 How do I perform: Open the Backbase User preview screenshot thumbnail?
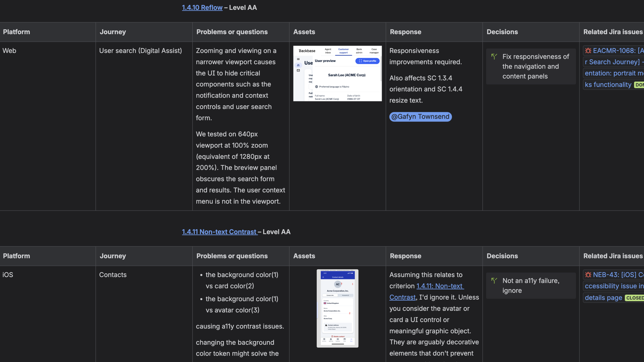tap(337, 74)
